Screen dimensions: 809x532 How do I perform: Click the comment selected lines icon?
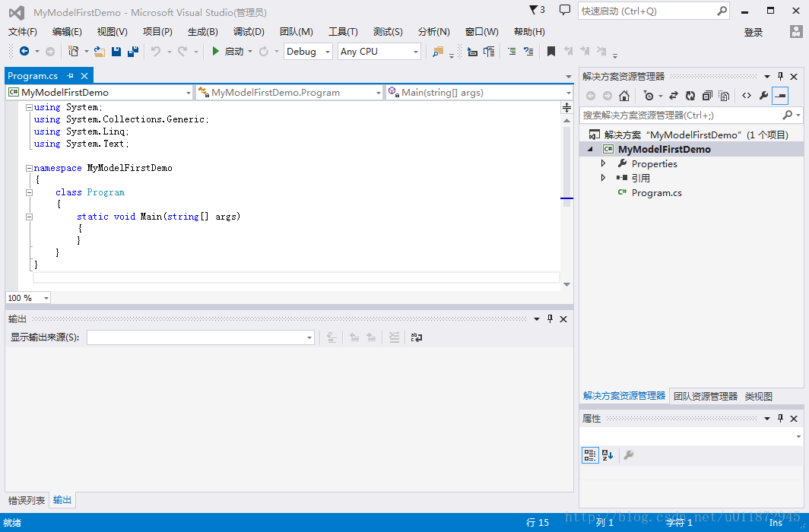(512, 51)
